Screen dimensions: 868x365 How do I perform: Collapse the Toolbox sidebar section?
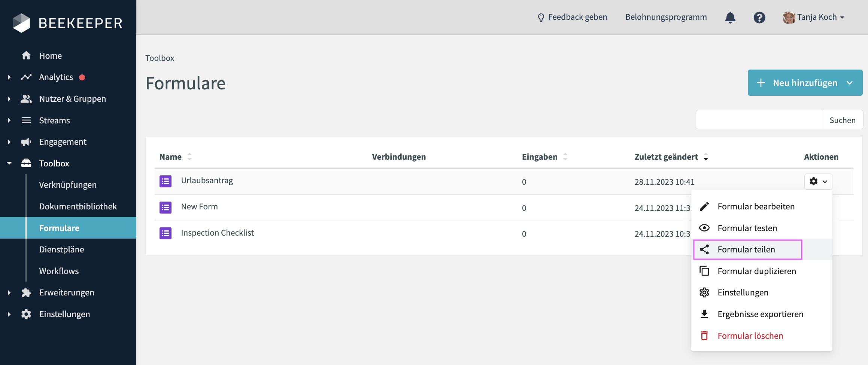coord(9,163)
